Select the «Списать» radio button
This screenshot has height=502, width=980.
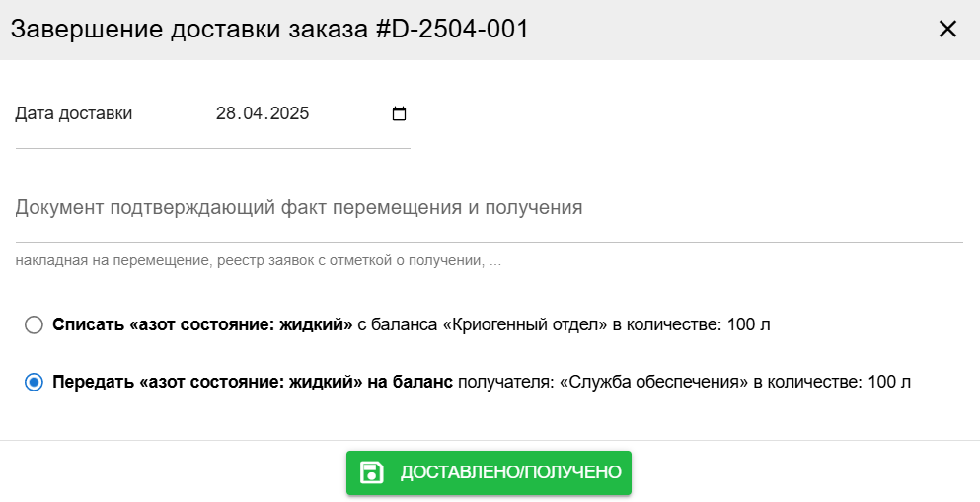34,324
